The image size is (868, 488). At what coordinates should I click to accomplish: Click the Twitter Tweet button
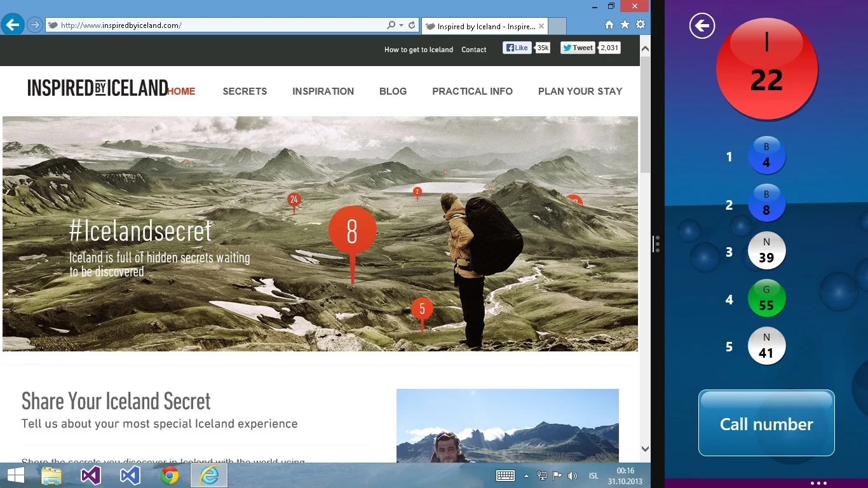pos(578,48)
